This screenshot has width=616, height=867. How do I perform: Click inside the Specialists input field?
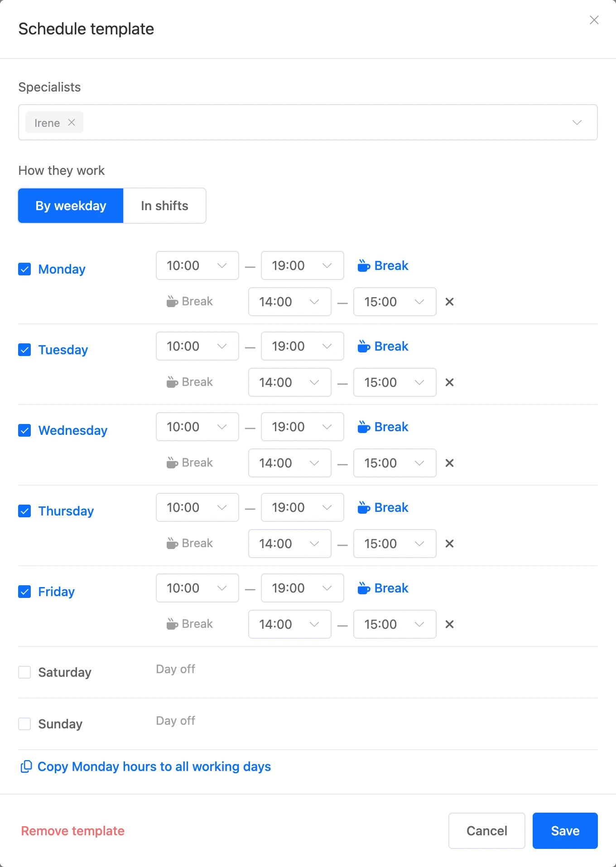(308, 122)
